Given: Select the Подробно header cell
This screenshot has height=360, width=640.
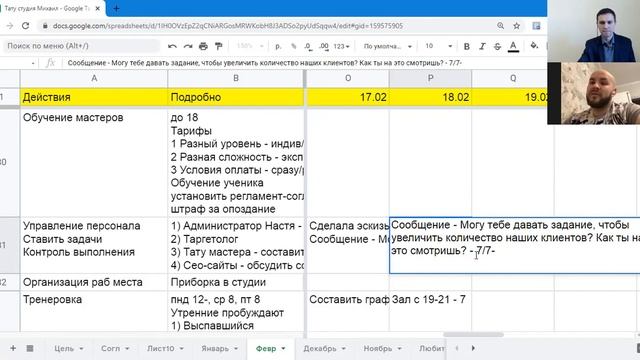Looking at the screenshot, I should point(236,97).
